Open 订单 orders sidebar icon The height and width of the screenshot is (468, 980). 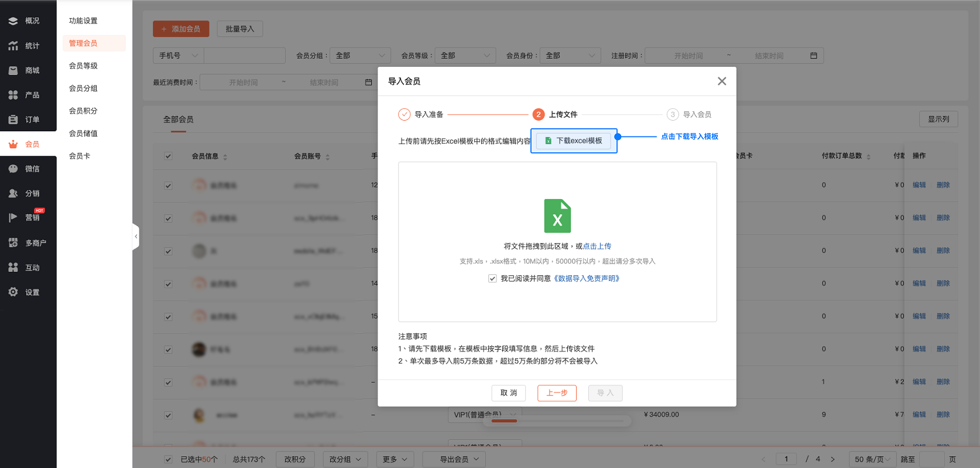13,119
